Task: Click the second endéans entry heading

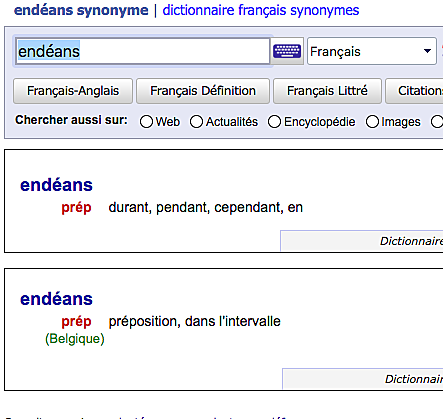Action: click(56, 299)
